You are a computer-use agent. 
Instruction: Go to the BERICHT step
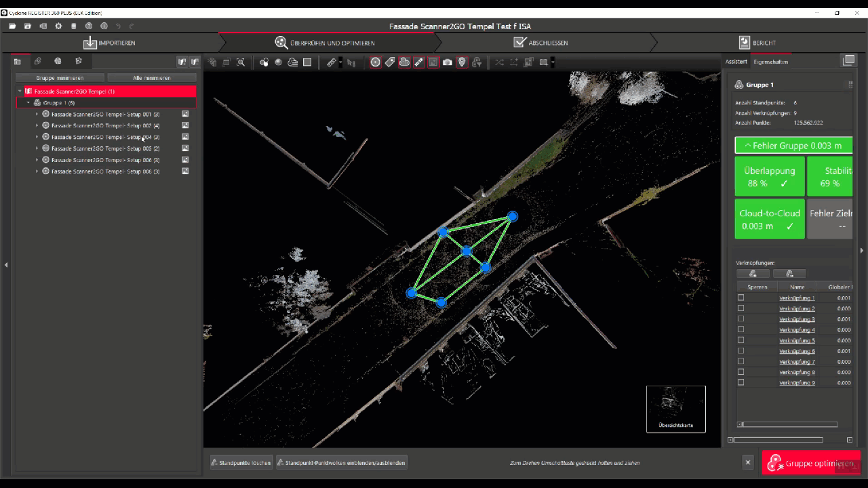757,43
